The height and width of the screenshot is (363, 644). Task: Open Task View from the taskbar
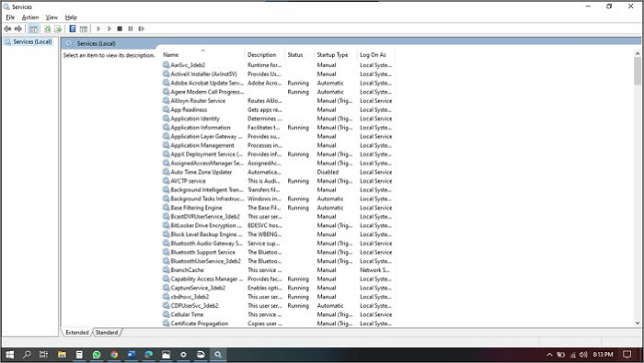coord(43,355)
